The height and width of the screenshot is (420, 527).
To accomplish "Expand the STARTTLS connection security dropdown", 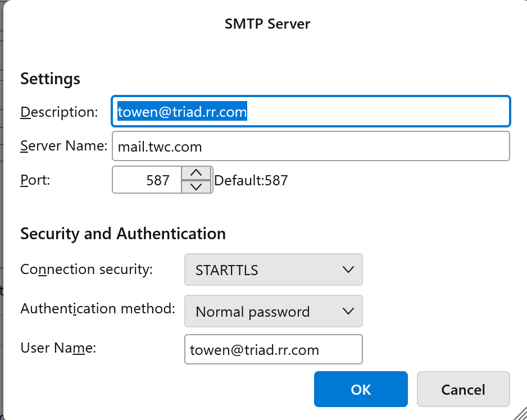I will click(x=273, y=270).
